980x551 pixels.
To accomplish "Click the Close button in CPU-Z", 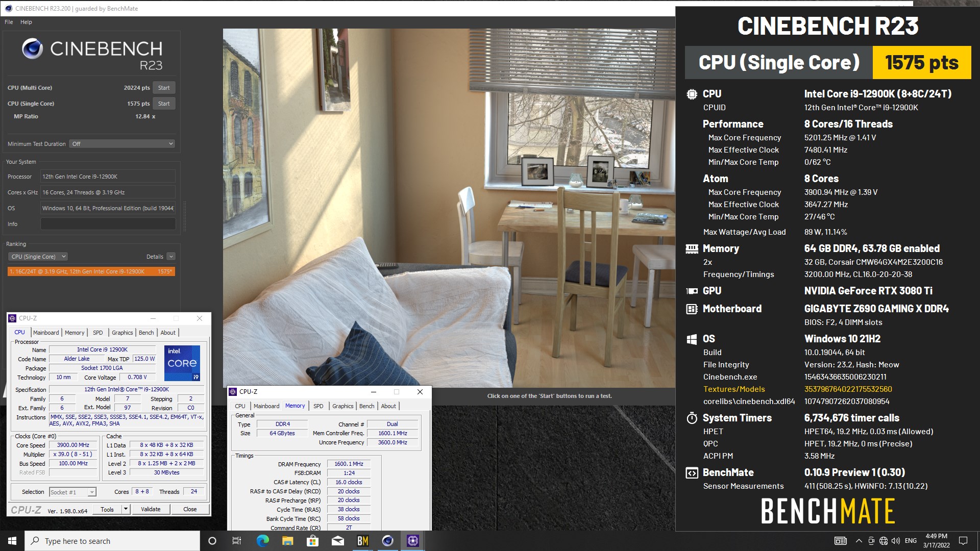I will [x=190, y=509].
